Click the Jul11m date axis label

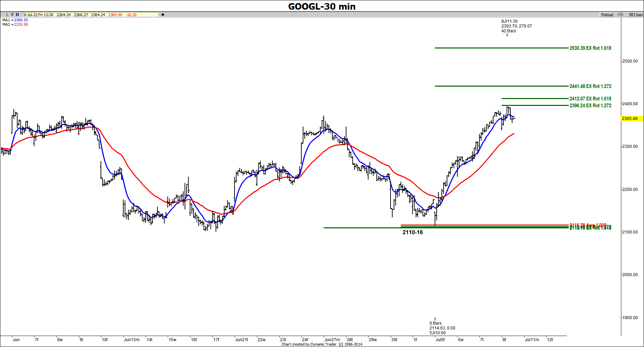532,340
